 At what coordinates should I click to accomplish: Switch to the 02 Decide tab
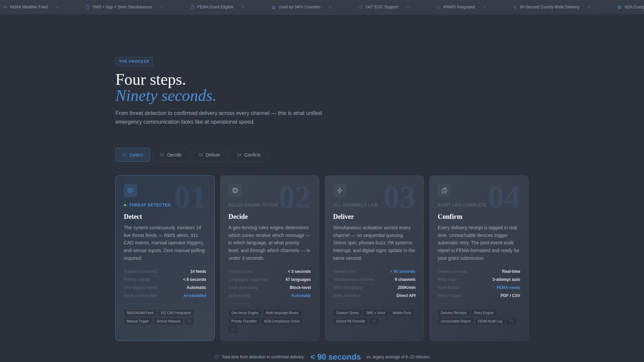pos(171,155)
